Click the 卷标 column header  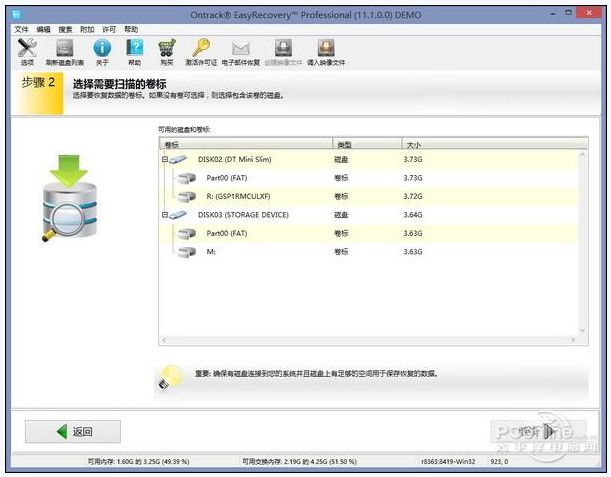246,144
